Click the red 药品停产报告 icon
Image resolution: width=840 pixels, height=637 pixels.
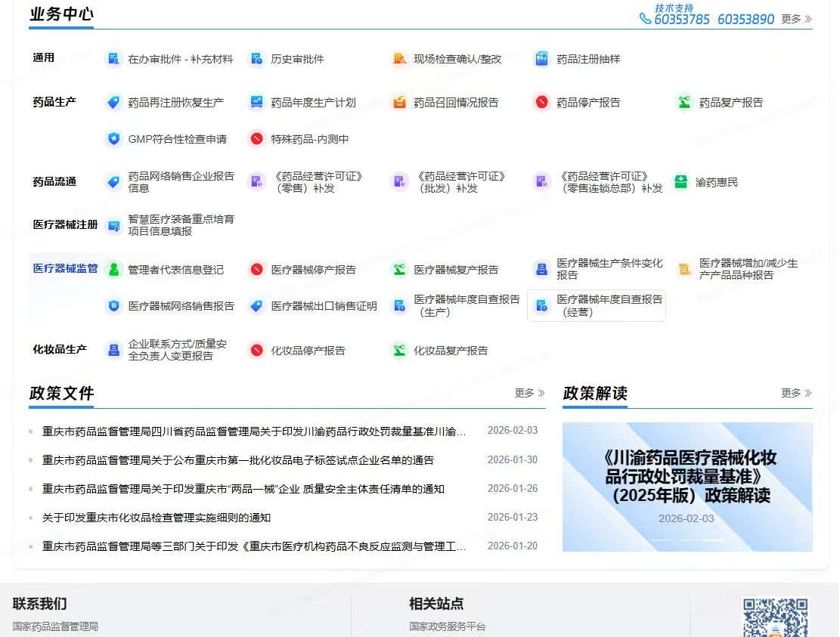[x=541, y=102]
